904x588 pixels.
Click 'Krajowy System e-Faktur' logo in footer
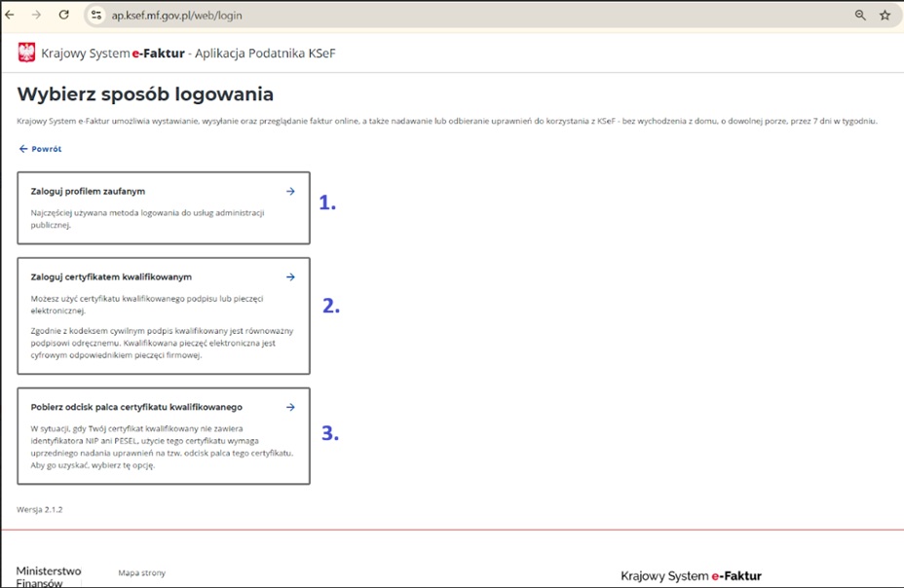(691, 576)
